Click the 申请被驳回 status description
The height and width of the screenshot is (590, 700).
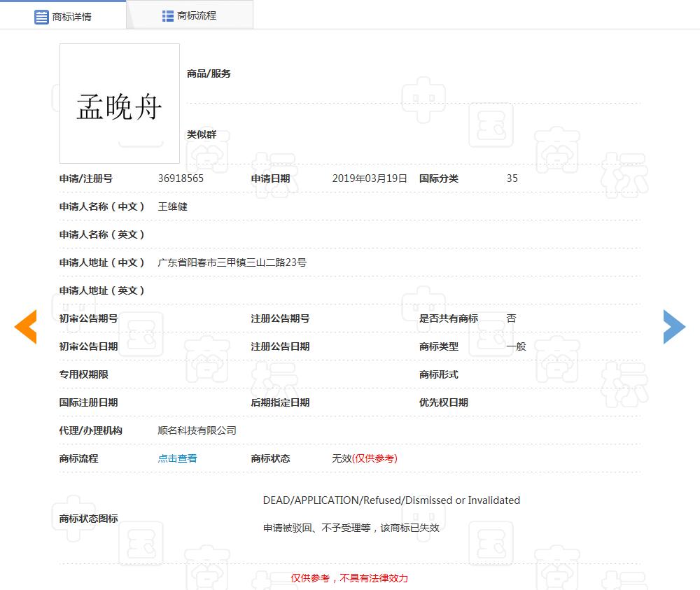click(351, 528)
